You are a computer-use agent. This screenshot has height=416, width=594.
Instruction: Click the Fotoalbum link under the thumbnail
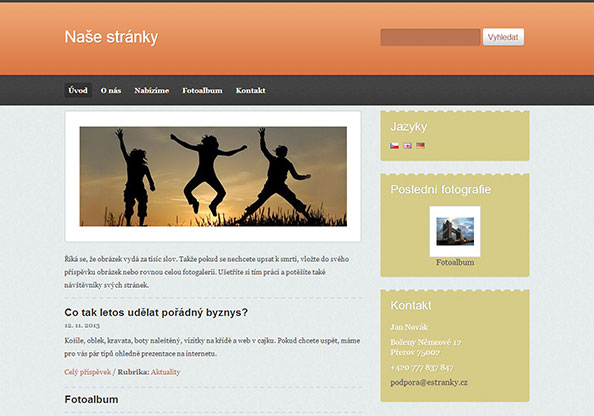[455, 262]
